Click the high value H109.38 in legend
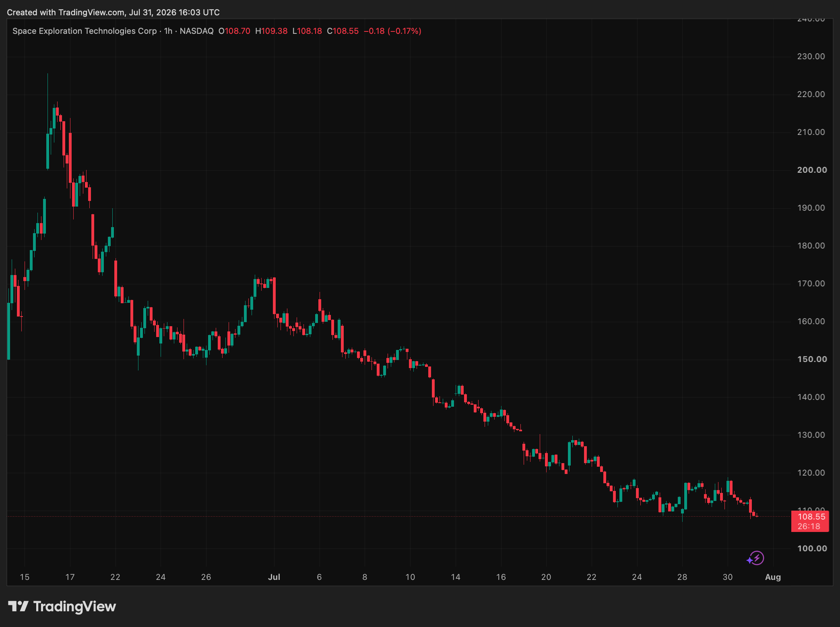Viewport: 840px width, 627px height. pyautogui.click(x=271, y=31)
